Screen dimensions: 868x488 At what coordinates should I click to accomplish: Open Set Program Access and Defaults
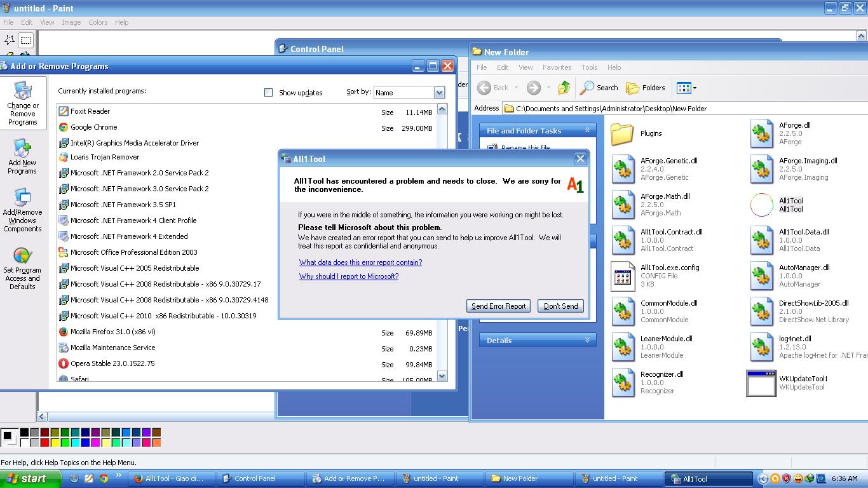pos(22,268)
